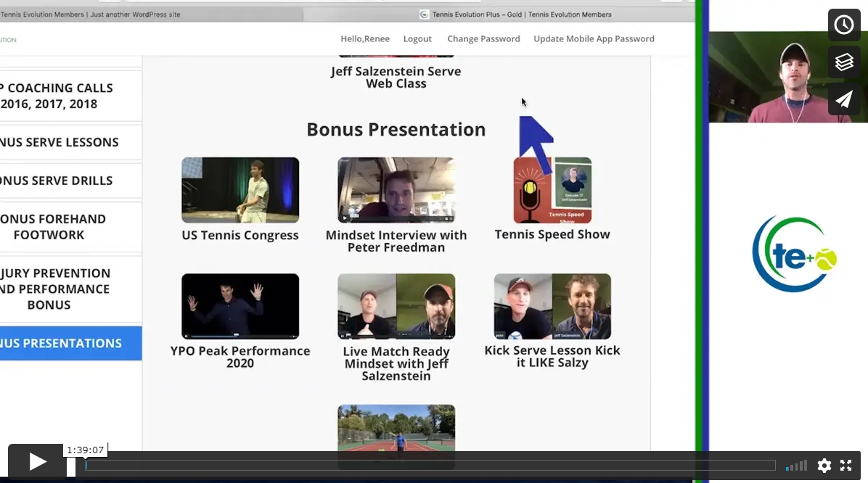Screen dimensions: 868x483
Task: Open Injury Prevention and Performance Bonus item
Action: click(71, 289)
